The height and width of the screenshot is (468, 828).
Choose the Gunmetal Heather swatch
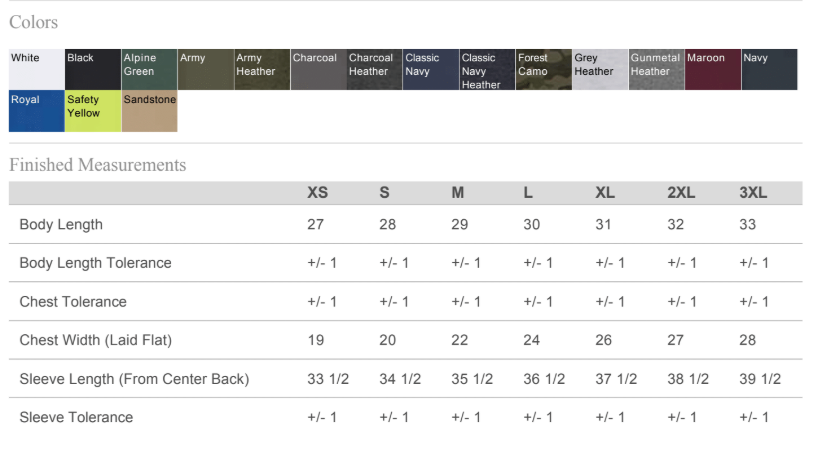point(656,70)
